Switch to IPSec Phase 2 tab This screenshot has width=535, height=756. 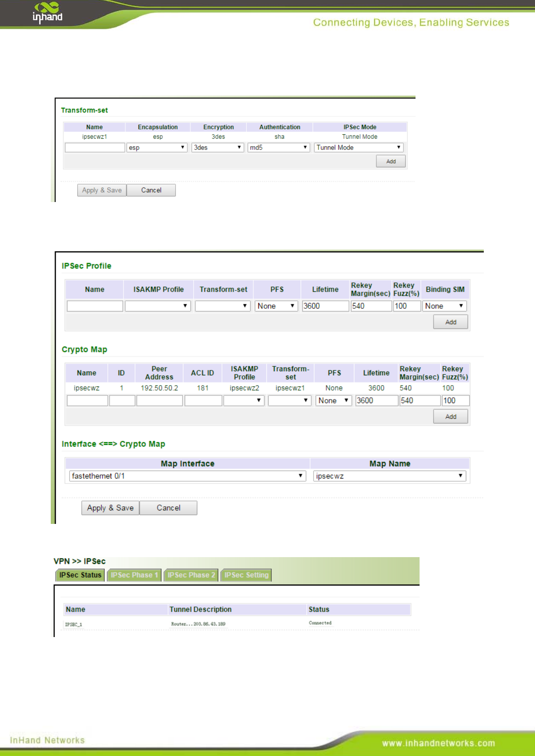point(191,575)
